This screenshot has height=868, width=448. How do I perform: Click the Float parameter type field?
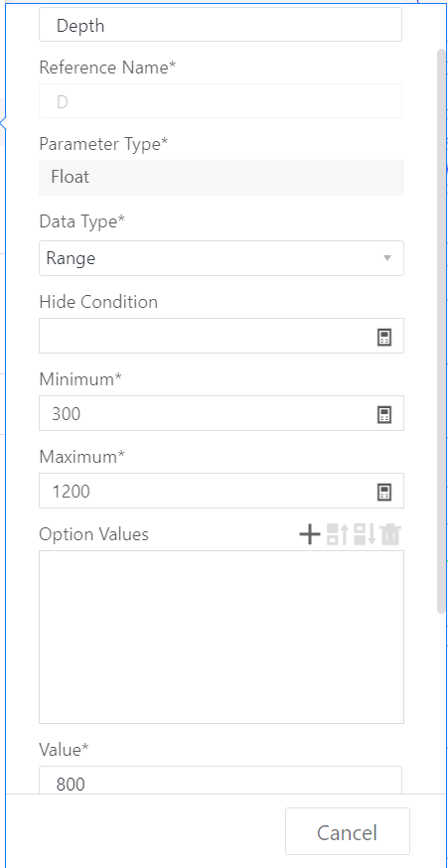coord(221,178)
